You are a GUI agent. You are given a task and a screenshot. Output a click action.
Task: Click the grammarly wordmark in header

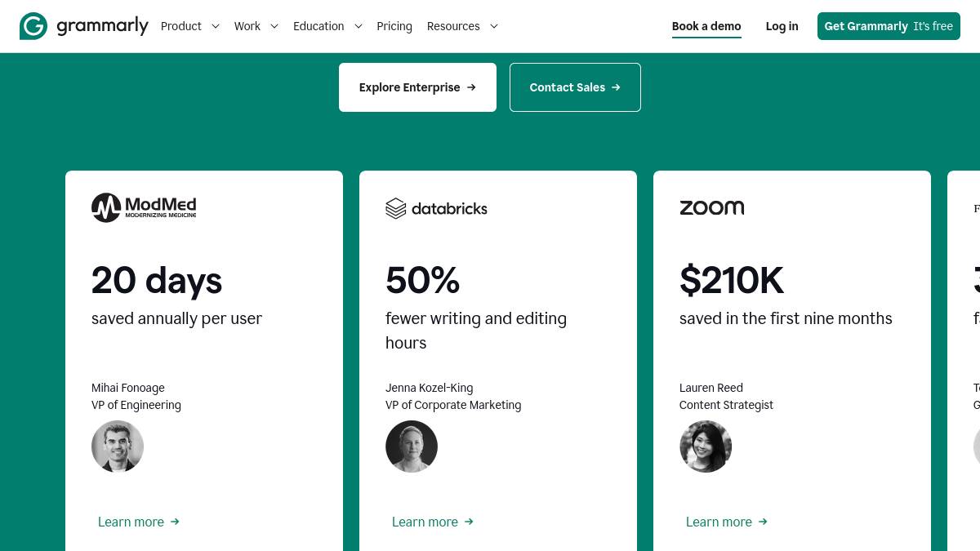click(103, 26)
